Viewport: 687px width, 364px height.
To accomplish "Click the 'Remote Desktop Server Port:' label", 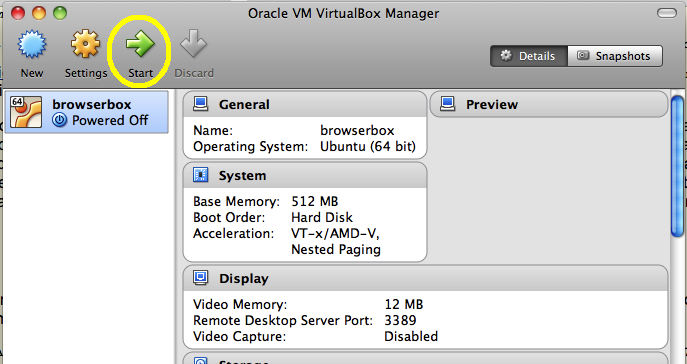I will tap(283, 320).
